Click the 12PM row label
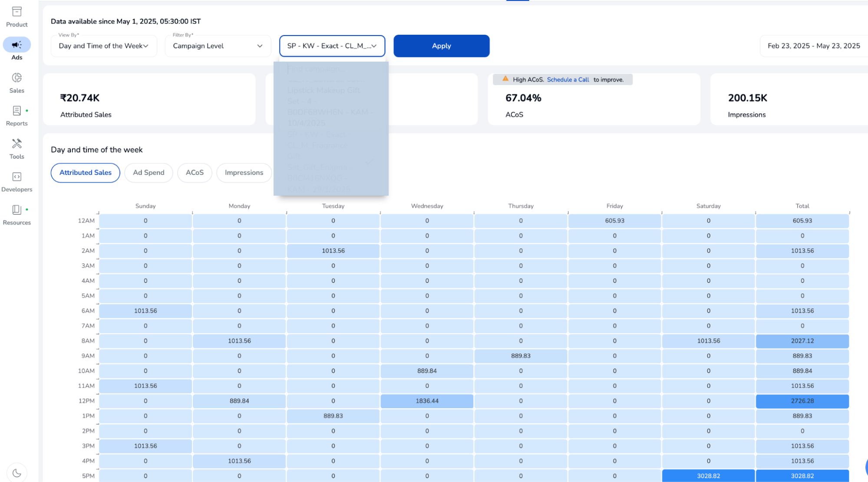Viewport: 868px width, 482px height. (x=86, y=401)
